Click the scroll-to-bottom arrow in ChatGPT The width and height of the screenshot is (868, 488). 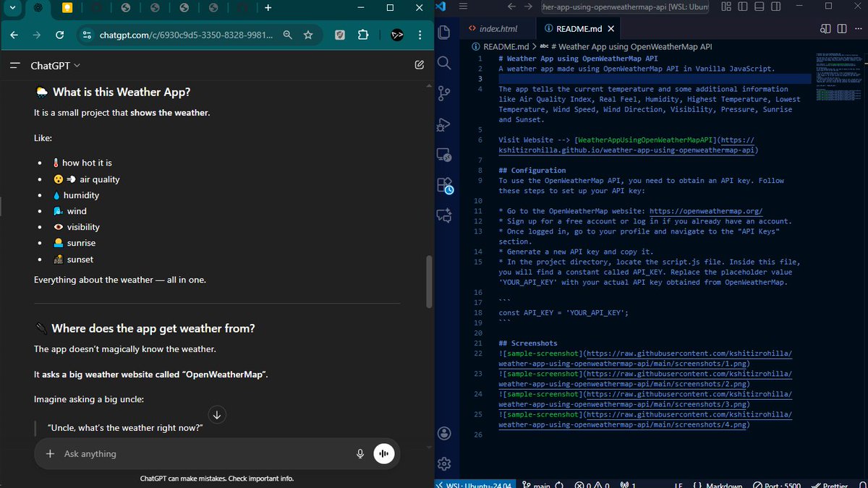click(x=217, y=414)
